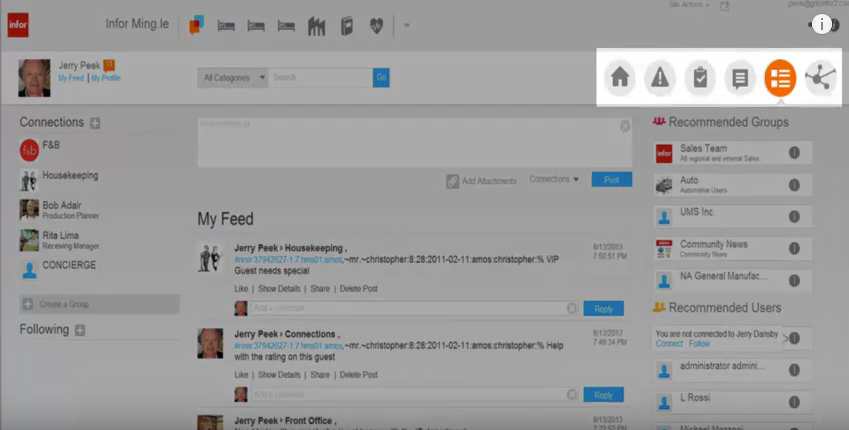Focus the Search input field

pos(320,77)
